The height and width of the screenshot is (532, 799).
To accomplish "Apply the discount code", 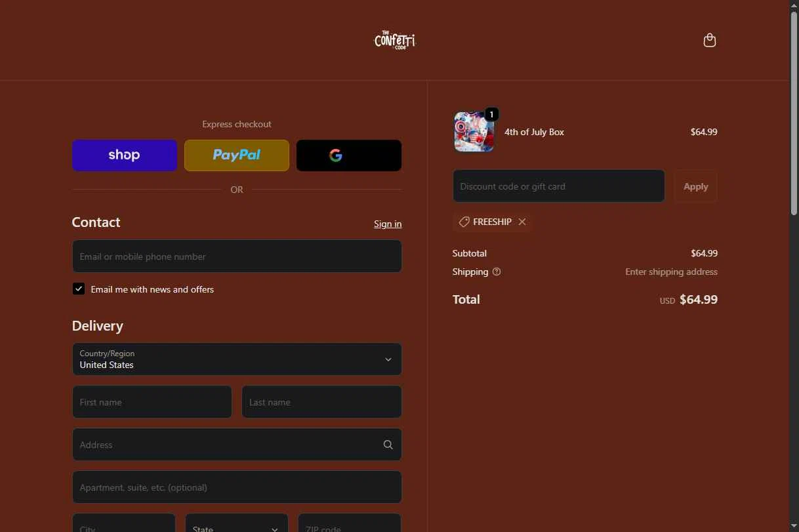I will 695,186.
